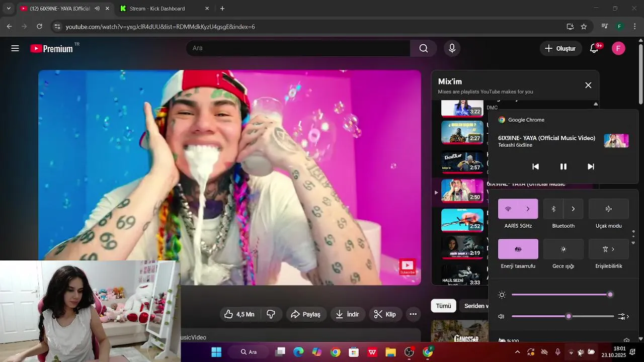This screenshot has width=644, height=362.
Task: Toggle Gece ışığı night light
Action: click(x=563, y=249)
